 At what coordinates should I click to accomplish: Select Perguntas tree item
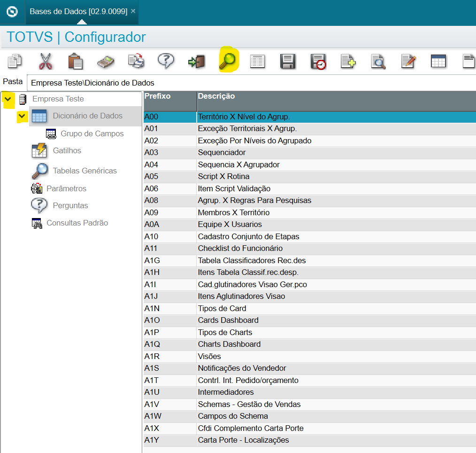pos(70,206)
